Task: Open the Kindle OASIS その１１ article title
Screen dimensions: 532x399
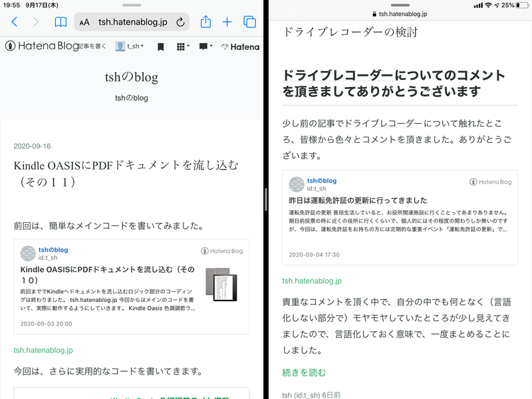Action: pyautogui.click(x=126, y=174)
